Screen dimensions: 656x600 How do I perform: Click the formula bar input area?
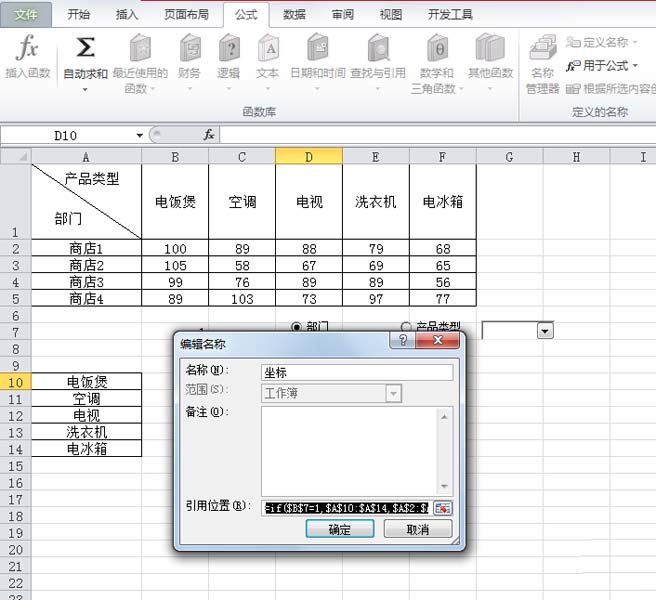tap(438, 135)
